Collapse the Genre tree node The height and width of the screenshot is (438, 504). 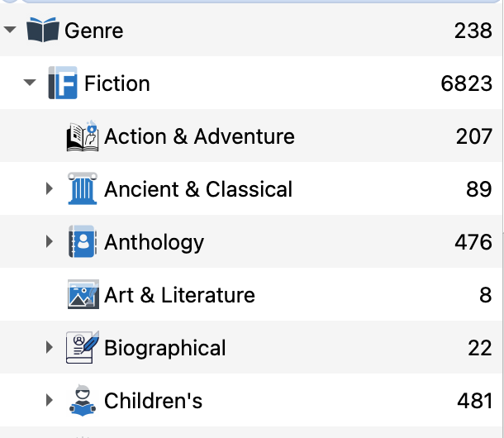10,31
